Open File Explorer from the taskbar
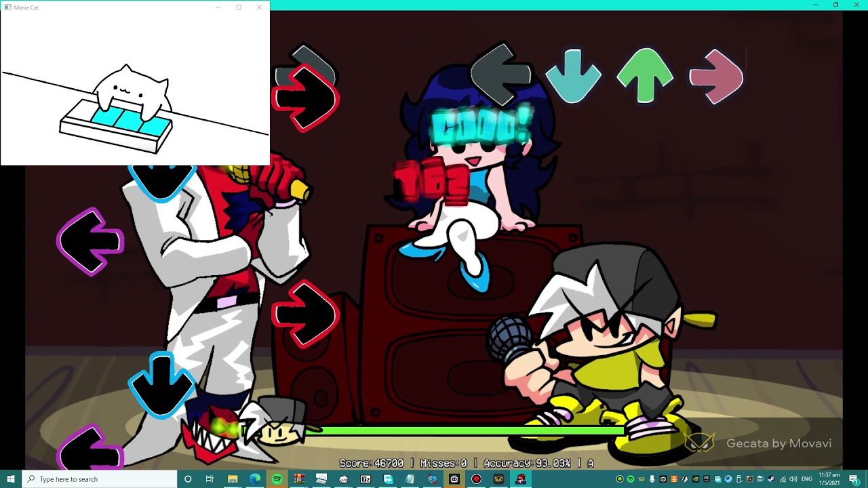 [232, 479]
